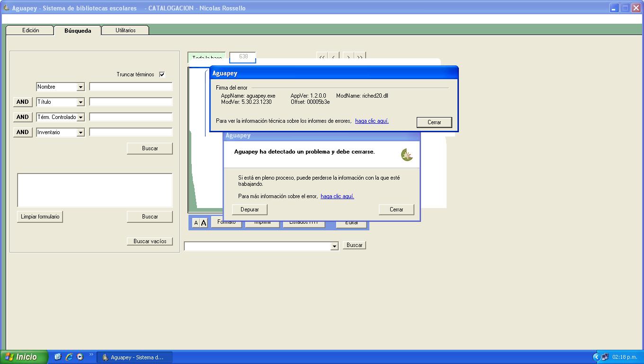Click the network connection tray icon

coord(605,357)
